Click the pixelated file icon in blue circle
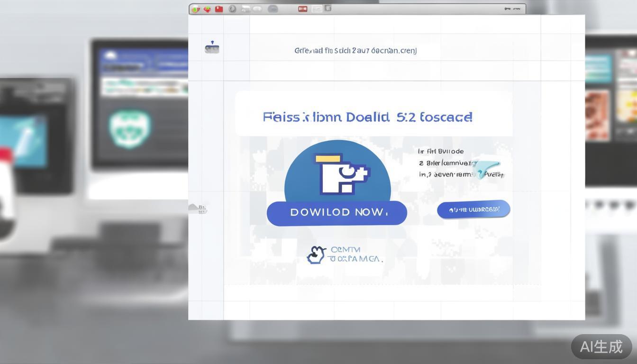 coord(342,174)
